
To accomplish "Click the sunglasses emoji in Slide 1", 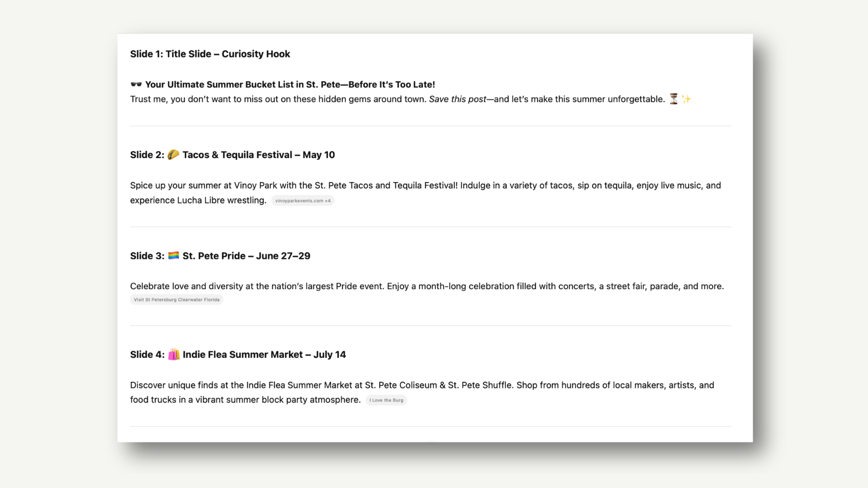I will (x=136, y=84).
